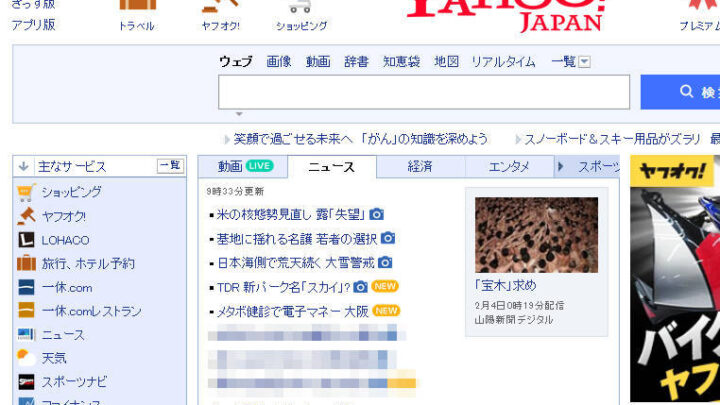Open the プレミアム link at top right

click(x=699, y=26)
